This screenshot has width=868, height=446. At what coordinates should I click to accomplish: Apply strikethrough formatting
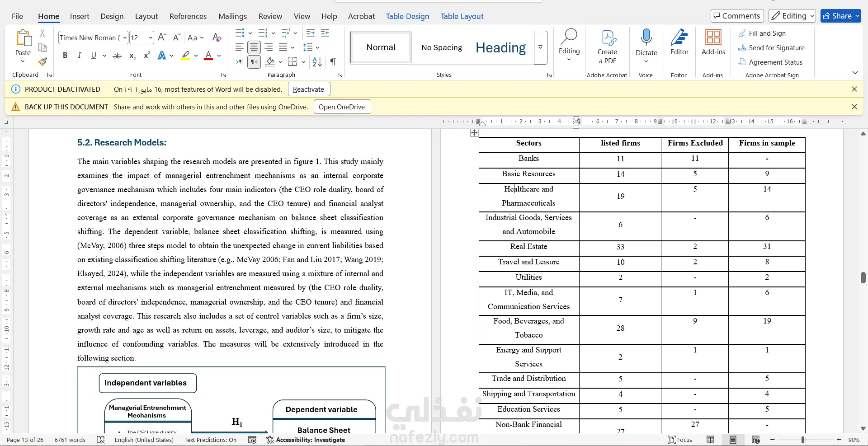tap(117, 56)
